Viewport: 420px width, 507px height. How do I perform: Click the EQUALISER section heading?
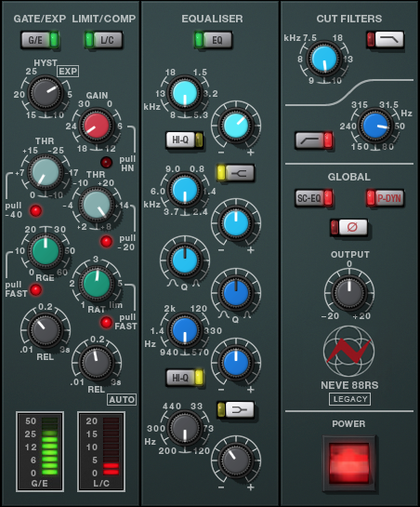[x=212, y=19]
